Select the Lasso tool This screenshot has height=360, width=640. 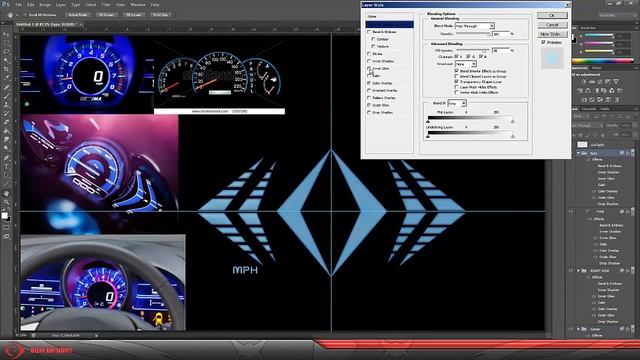tap(6, 52)
